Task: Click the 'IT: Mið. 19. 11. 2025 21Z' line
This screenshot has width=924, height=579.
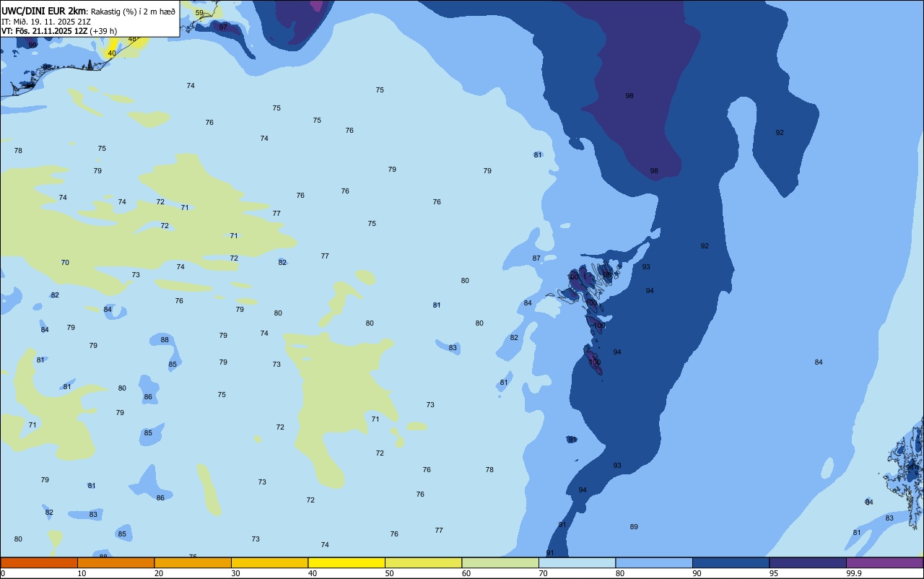Action: pos(45,22)
